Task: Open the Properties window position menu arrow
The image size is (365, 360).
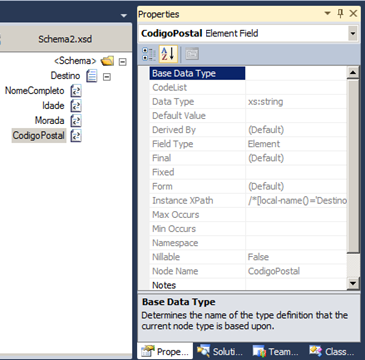Action: point(328,13)
